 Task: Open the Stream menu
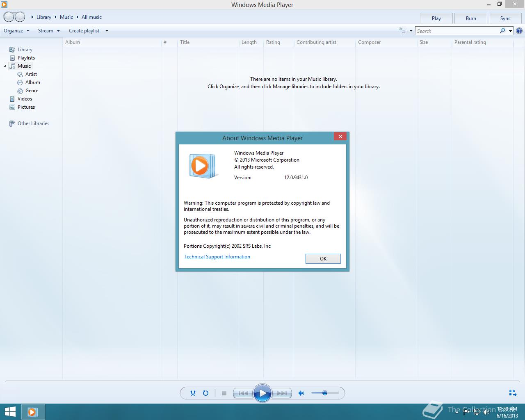49,31
